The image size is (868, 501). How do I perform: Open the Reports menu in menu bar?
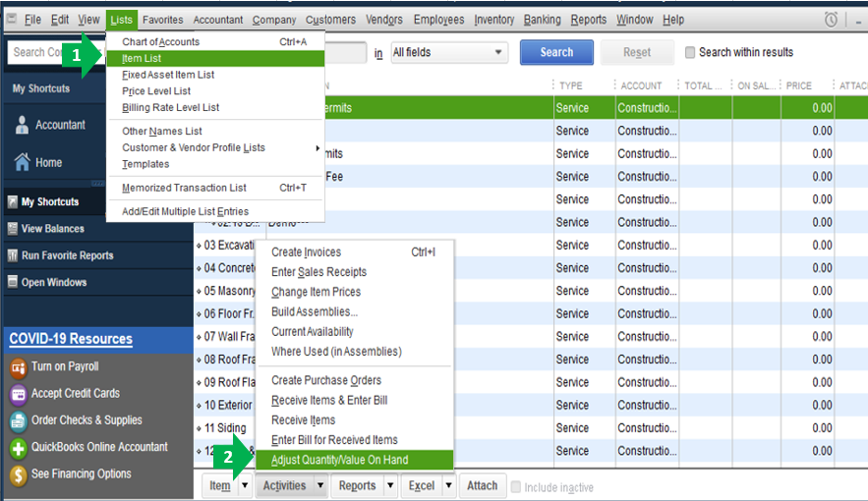pos(589,20)
